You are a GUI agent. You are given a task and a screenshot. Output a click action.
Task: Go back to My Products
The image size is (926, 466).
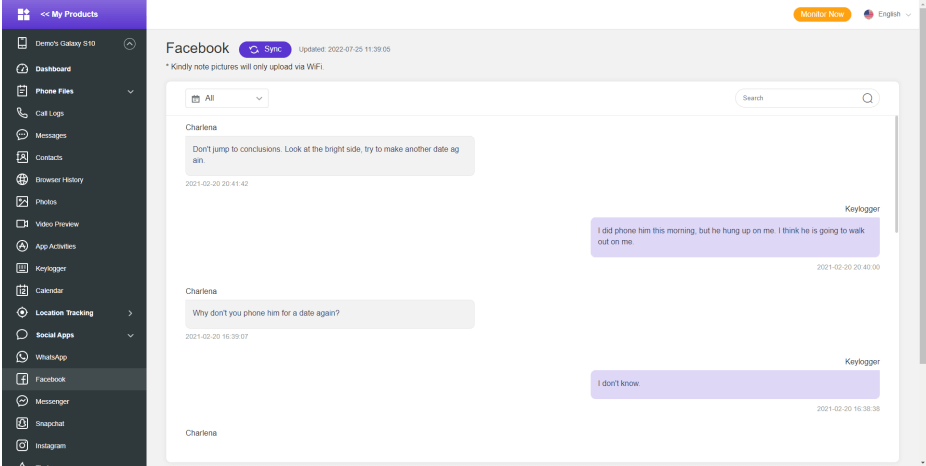(x=69, y=14)
